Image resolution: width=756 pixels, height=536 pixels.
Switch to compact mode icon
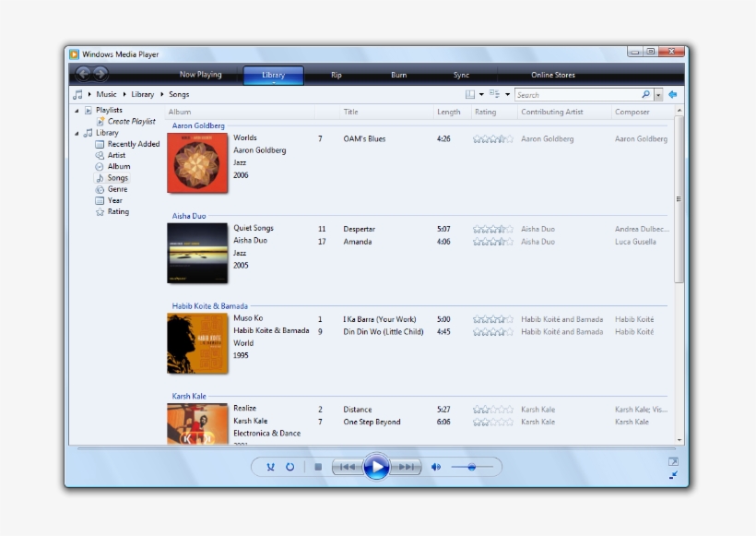tap(674, 475)
